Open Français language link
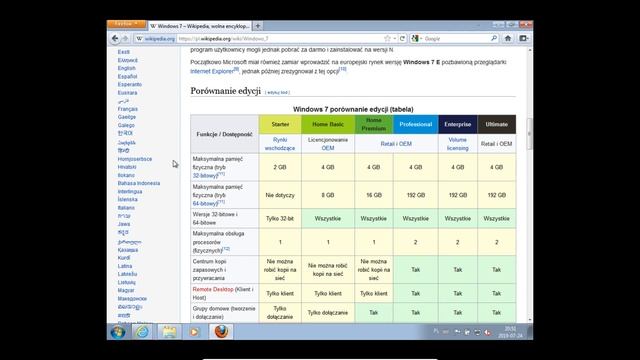Image resolution: width=640 pixels, height=360 pixels. pos(128,109)
